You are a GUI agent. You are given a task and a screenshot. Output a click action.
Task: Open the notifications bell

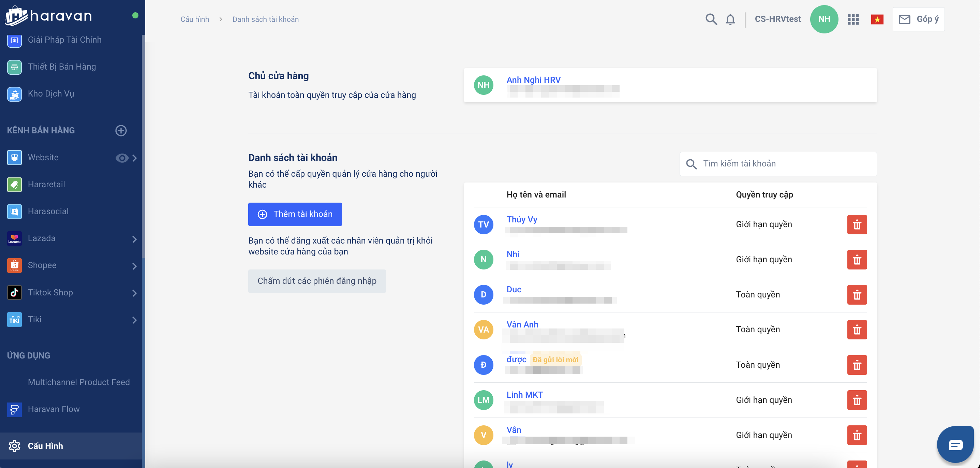point(730,19)
